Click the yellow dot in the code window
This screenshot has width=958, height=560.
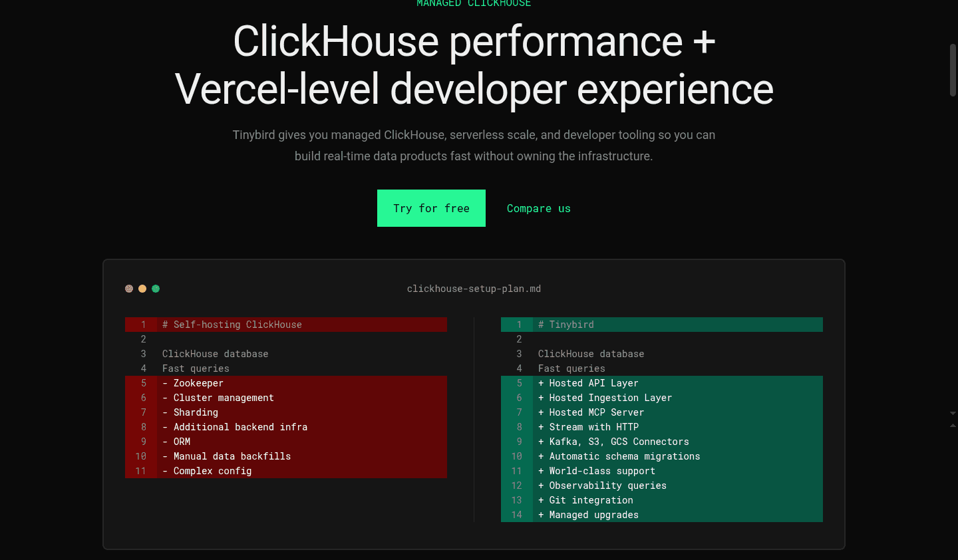coord(142,289)
